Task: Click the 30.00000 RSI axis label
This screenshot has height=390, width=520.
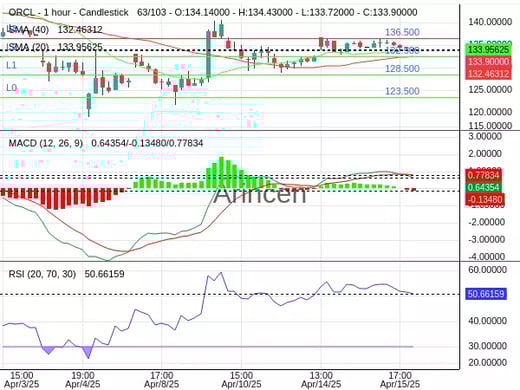Action: coord(487,346)
